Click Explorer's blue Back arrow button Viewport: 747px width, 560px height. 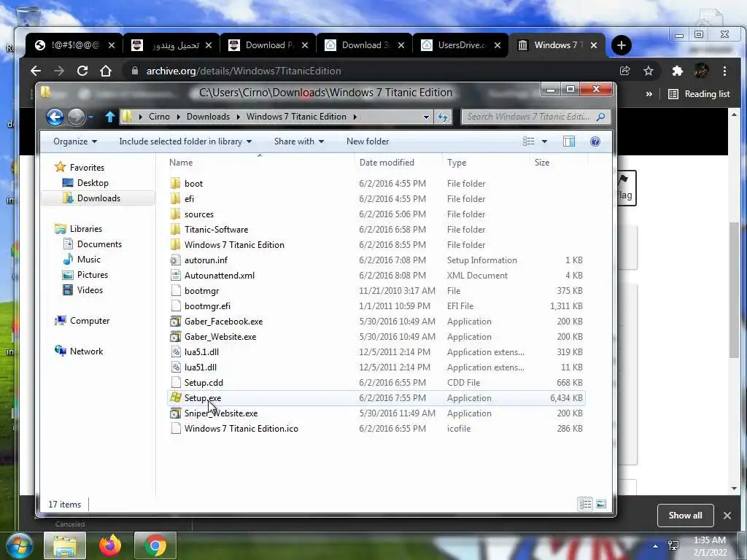55,117
